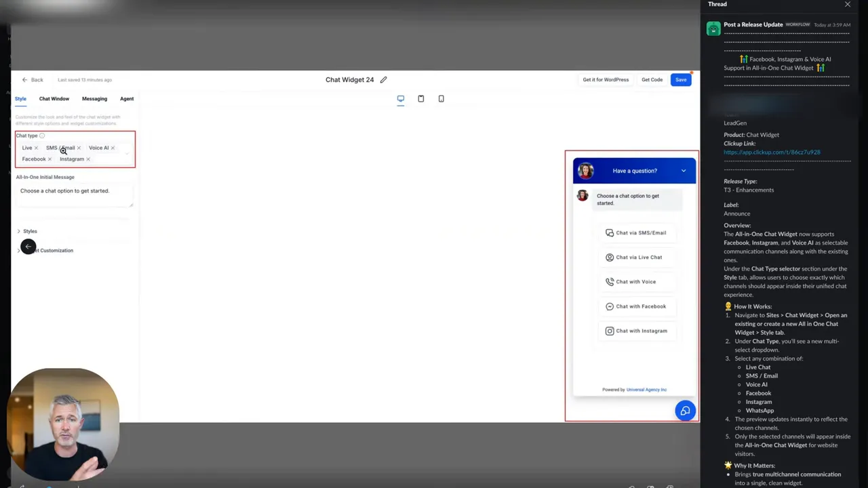
Task: Click the Post a Release Update sender name
Action: tap(753, 24)
